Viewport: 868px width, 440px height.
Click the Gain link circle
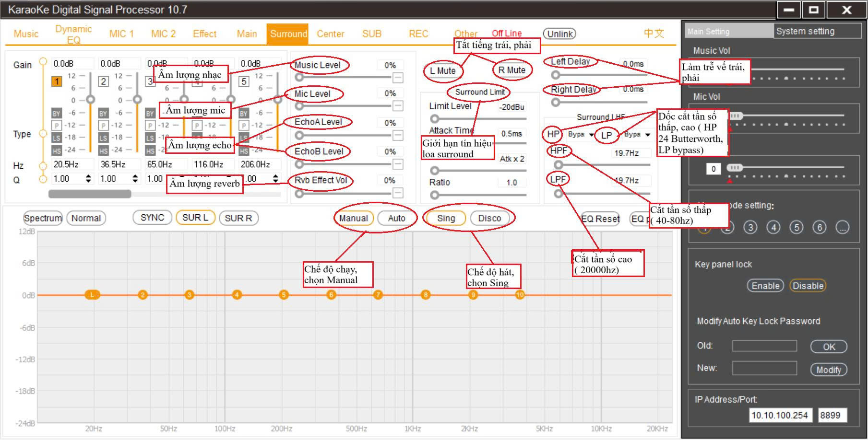[x=43, y=61]
